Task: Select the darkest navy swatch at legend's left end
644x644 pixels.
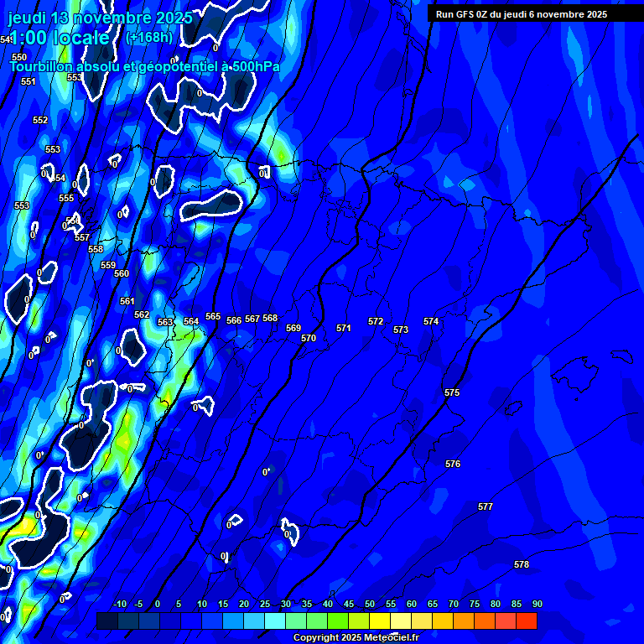Action: (107, 621)
